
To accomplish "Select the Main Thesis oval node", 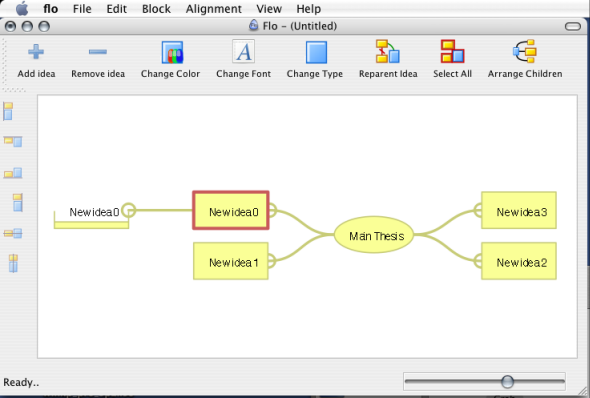I will click(374, 235).
